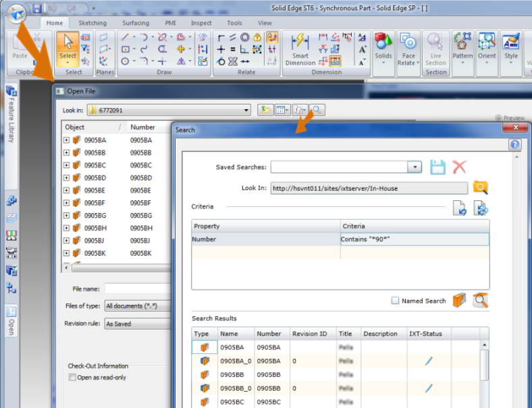The image size is (532, 408).
Task: Browse Look In location folder icon
Action: point(480,188)
